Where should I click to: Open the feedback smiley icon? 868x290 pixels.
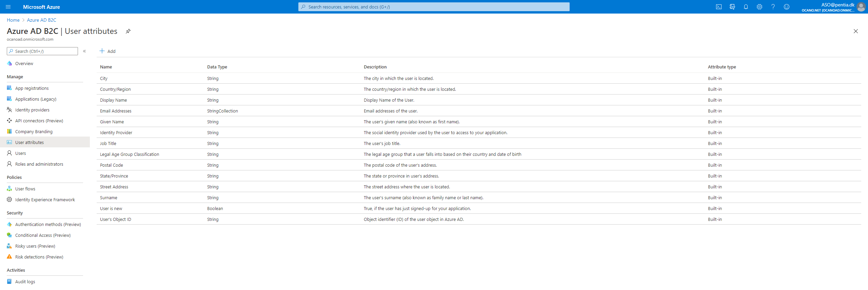click(786, 7)
